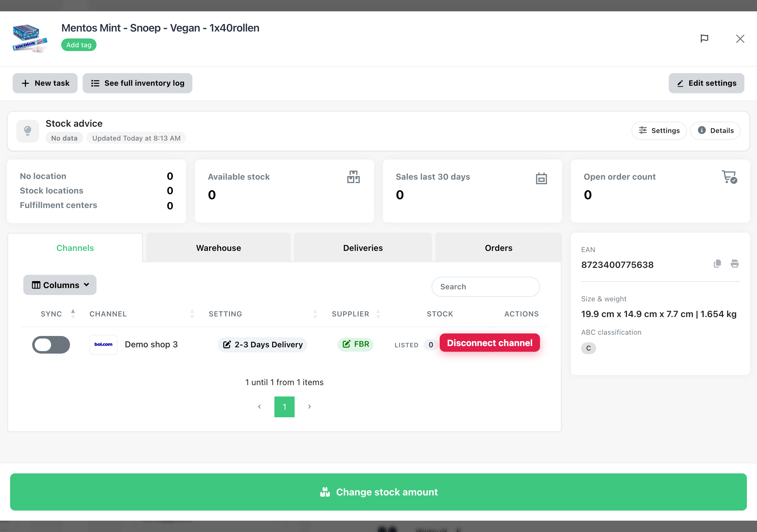Image resolution: width=757 pixels, height=532 pixels.
Task: Edit the FBR supplier badge
Action: tap(355, 344)
